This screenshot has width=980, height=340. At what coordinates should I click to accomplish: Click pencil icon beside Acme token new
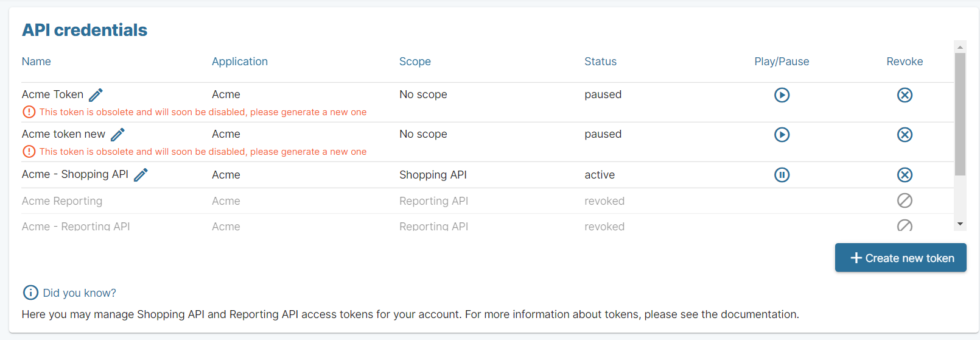(x=117, y=135)
